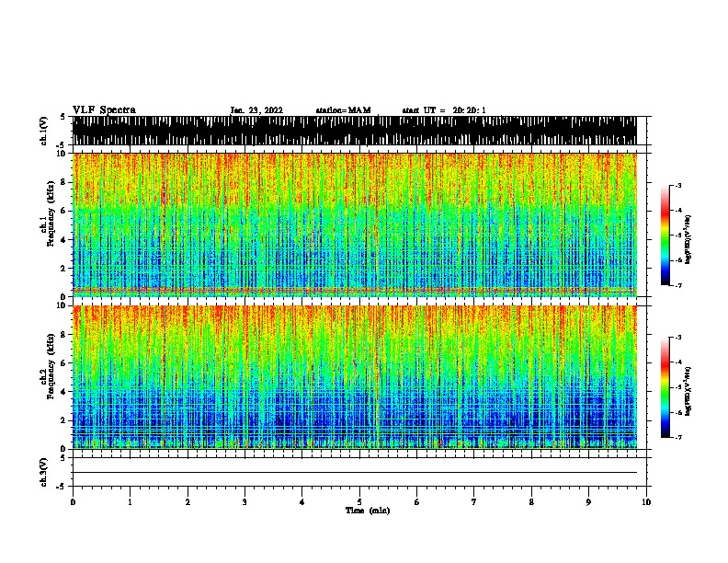The image size is (728, 563).
Task: Click the '-7' label on ch.2 colorbar
Action: click(x=678, y=437)
